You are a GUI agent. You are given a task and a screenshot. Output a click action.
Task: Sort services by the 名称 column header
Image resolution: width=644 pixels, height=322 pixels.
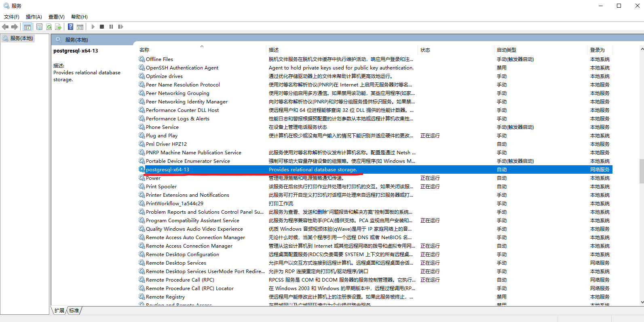tap(144, 50)
